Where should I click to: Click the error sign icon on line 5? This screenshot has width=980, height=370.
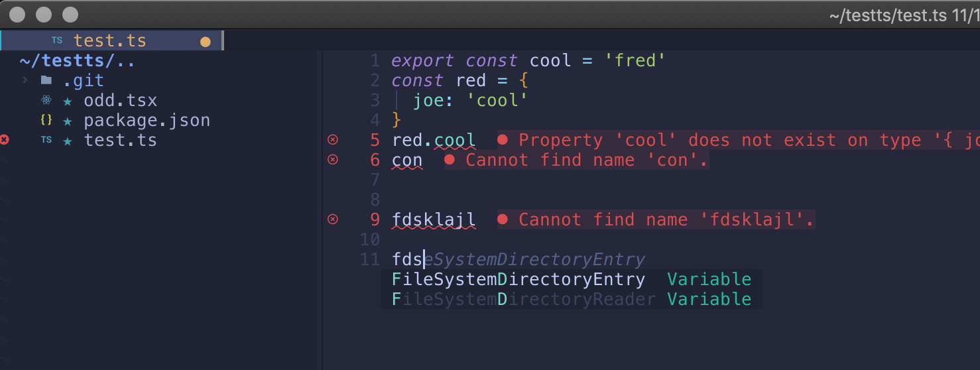click(x=333, y=139)
